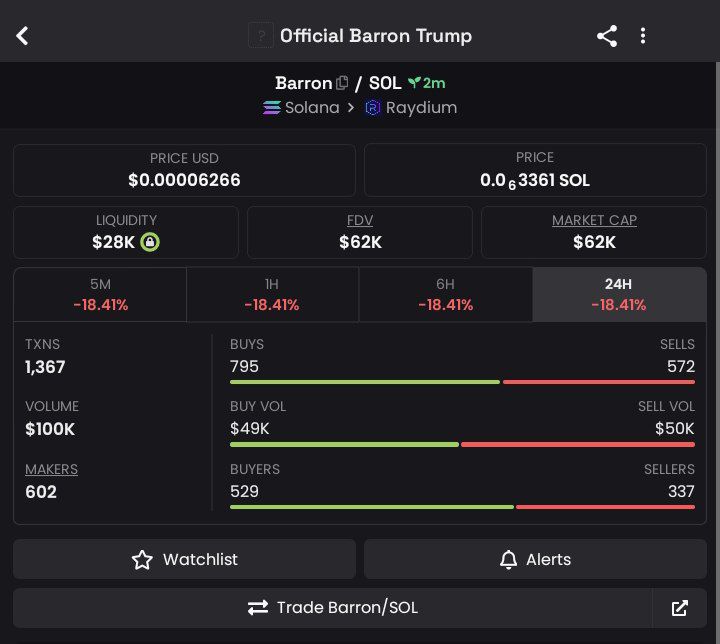Go back using the left arrow icon
Image resolution: width=720 pixels, height=644 pixels.
(22, 36)
